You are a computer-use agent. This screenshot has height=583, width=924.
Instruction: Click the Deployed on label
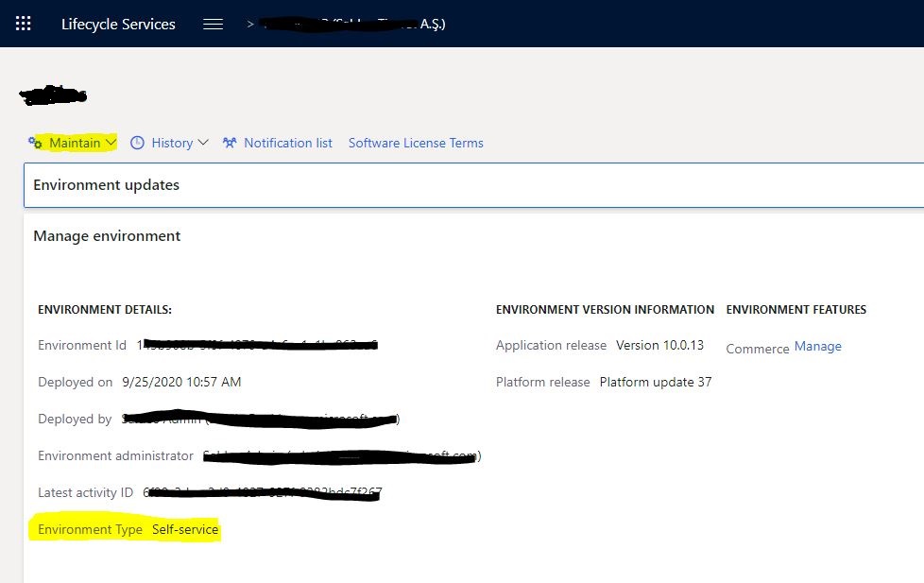coord(75,382)
